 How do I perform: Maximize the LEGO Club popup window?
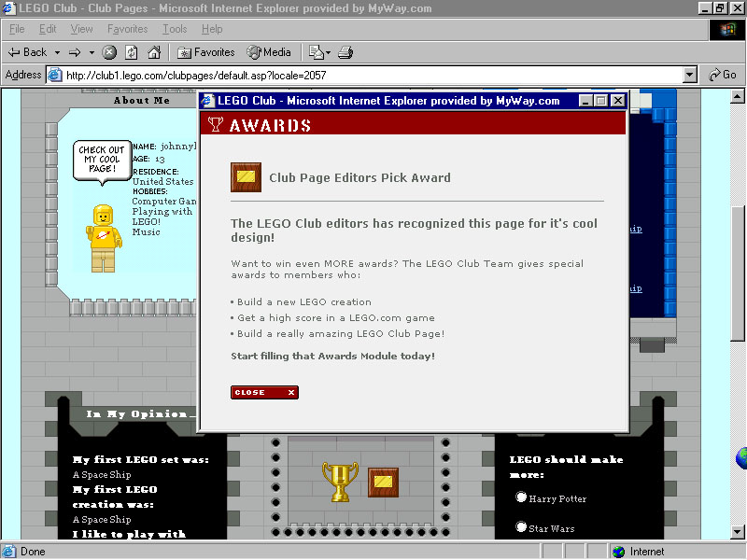(601, 101)
